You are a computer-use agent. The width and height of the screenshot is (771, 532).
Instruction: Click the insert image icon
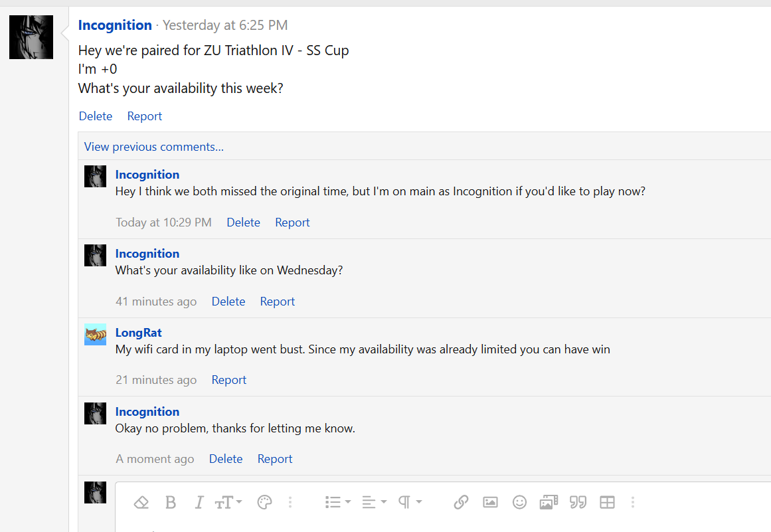coord(490,502)
